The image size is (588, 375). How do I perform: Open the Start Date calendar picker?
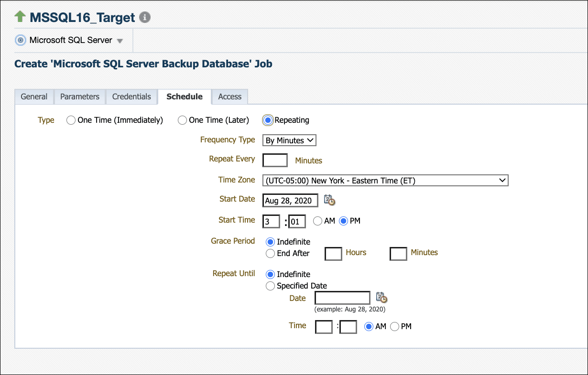pos(329,200)
